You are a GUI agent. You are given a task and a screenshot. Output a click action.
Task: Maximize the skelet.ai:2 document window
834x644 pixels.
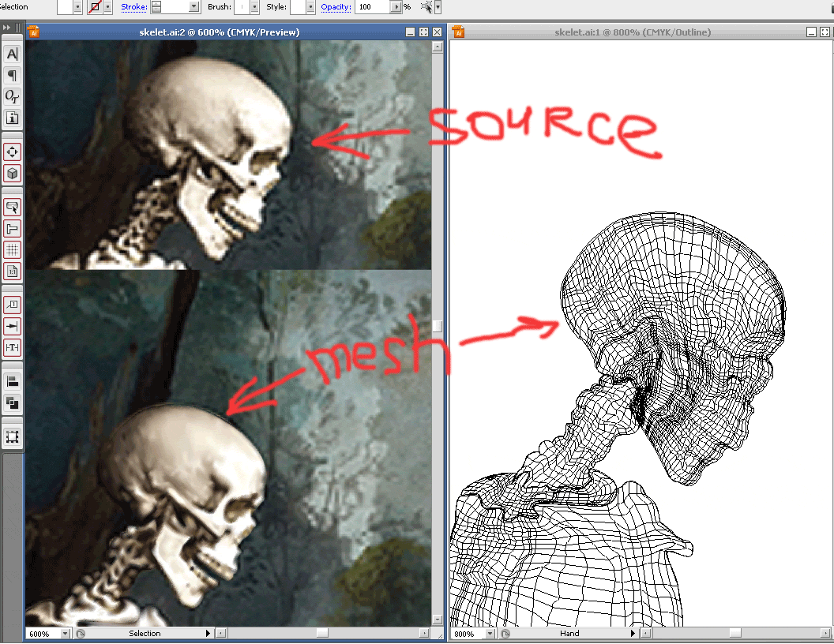(423, 32)
